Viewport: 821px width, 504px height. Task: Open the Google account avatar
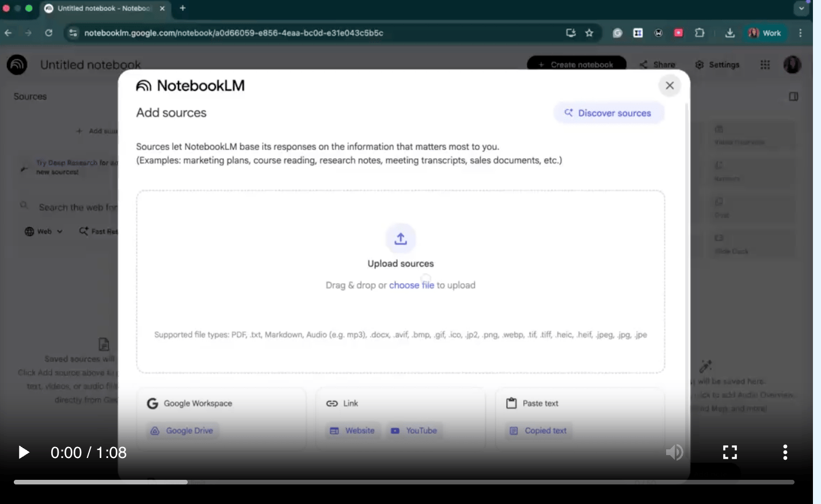pos(793,64)
